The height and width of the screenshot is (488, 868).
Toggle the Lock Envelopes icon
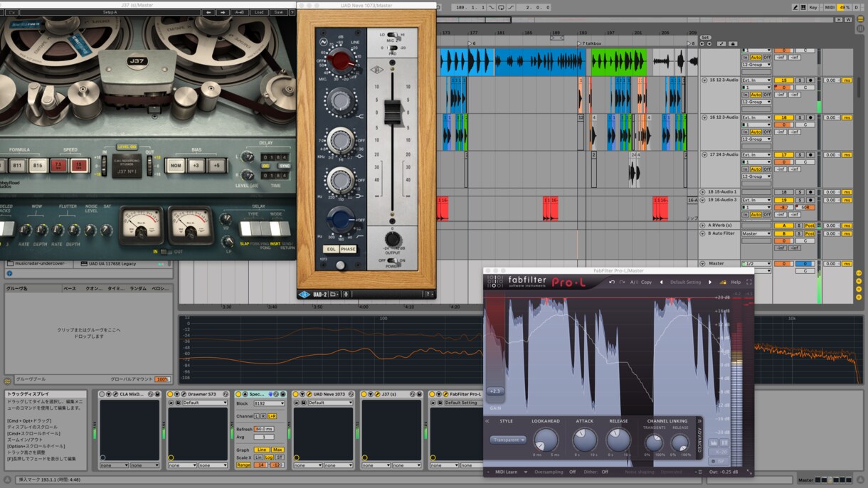pos(733,43)
